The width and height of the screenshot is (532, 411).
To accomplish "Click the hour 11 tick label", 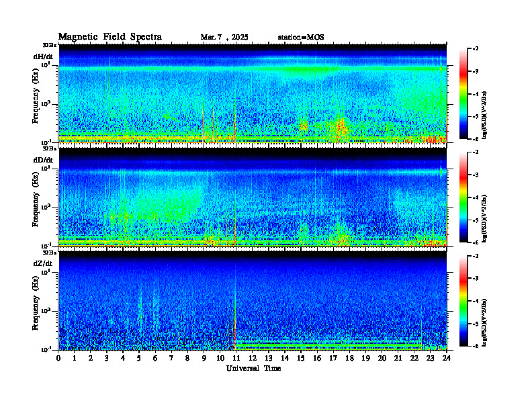I will pos(236,358).
